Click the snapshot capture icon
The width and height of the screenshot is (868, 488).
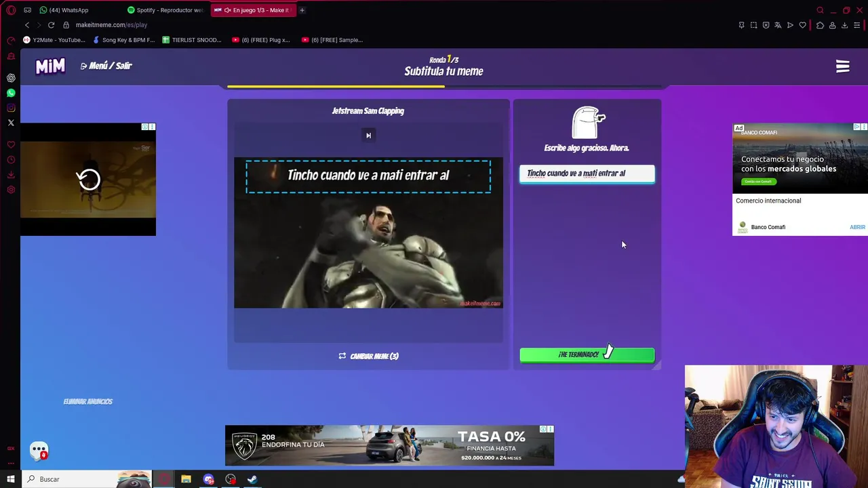753,25
